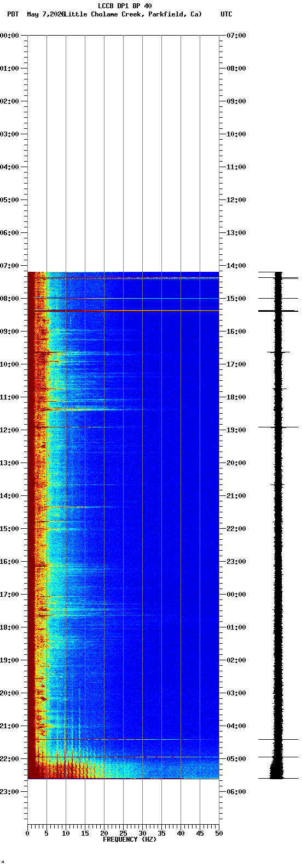Click the 'Little Cholame Creek, Parkfield, Ca)' station name
The width and height of the screenshot is (302, 868).
tap(133, 14)
